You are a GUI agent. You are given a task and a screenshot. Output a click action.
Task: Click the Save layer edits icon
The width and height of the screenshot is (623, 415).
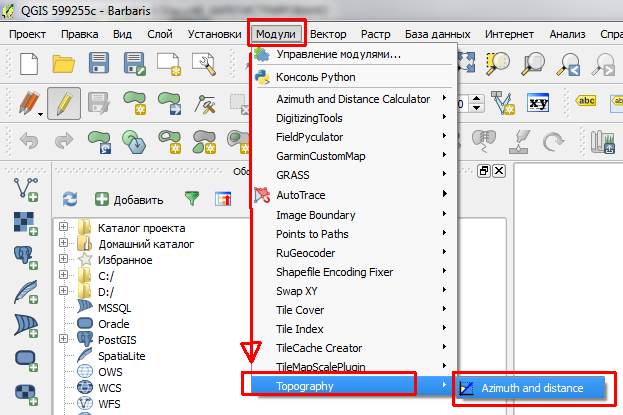click(x=99, y=104)
